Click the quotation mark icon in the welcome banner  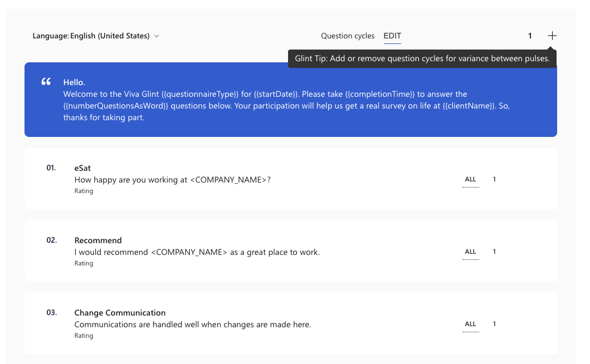click(x=46, y=82)
